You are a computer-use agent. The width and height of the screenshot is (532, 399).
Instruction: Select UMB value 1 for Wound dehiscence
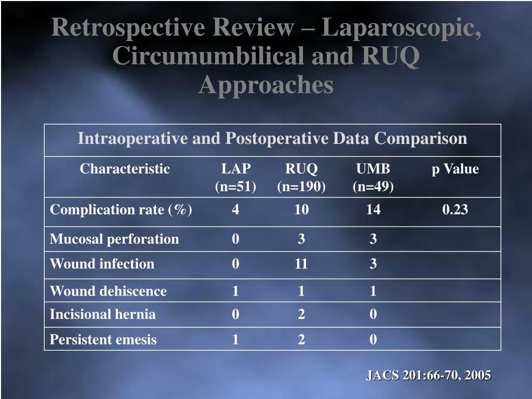(x=373, y=291)
